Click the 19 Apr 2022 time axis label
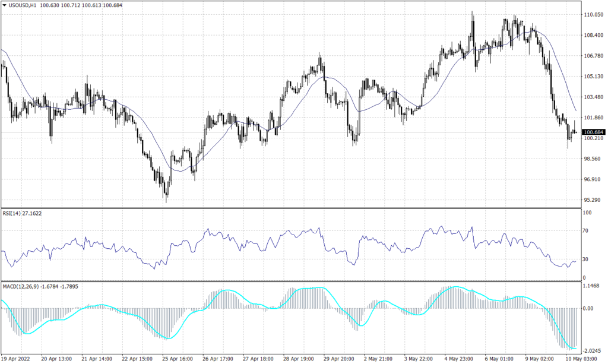 16,359
